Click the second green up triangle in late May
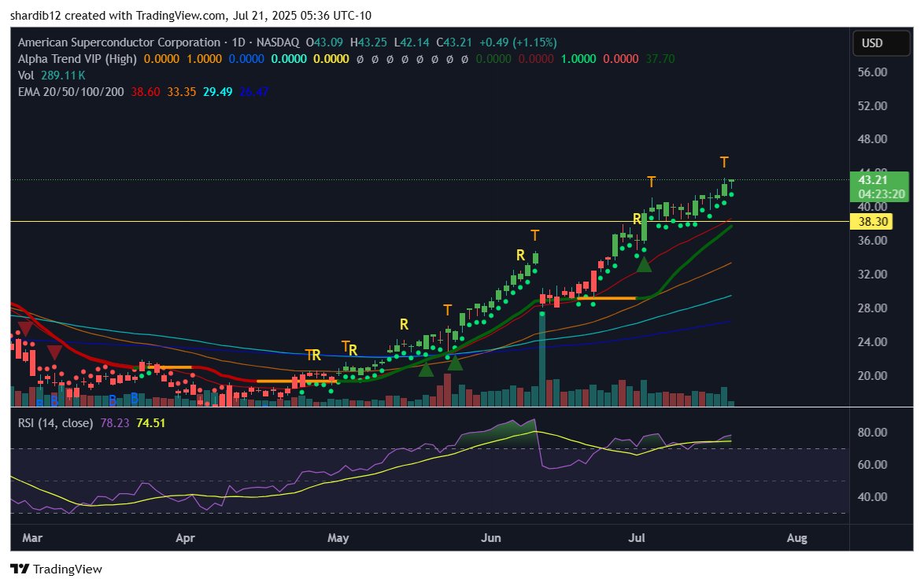This screenshot has width=924, height=586. [455, 363]
